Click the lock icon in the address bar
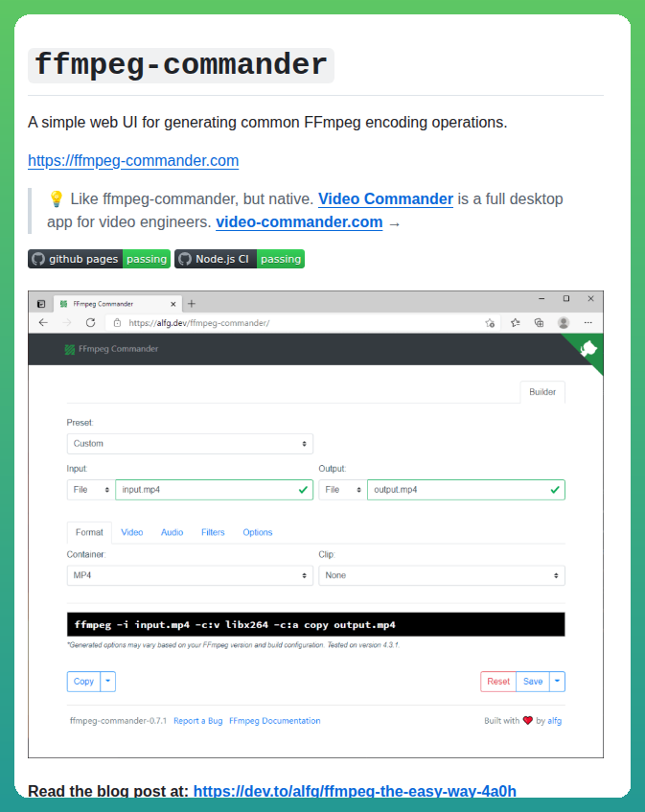645x812 pixels. pyautogui.click(x=117, y=323)
